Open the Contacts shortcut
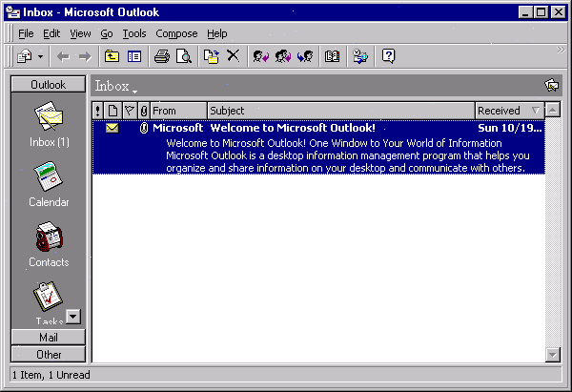Screen dimensions: 572x392 (x=49, y=244)
